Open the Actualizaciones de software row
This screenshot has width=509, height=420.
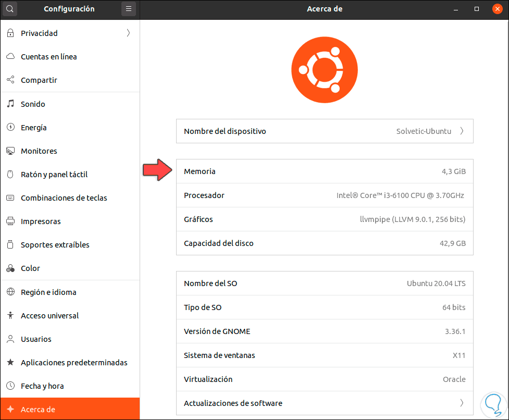tap(325, 403)
